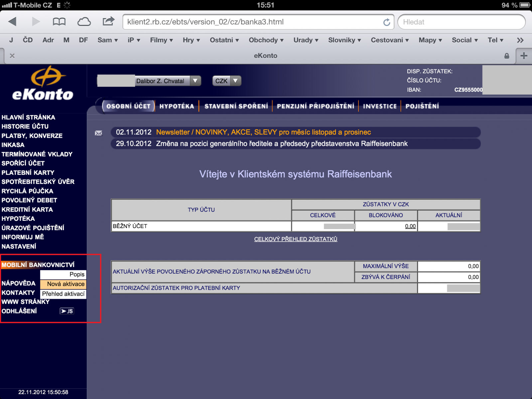
Task: Open the iCloud tabs cloud icon
Action: pos(84,22)
